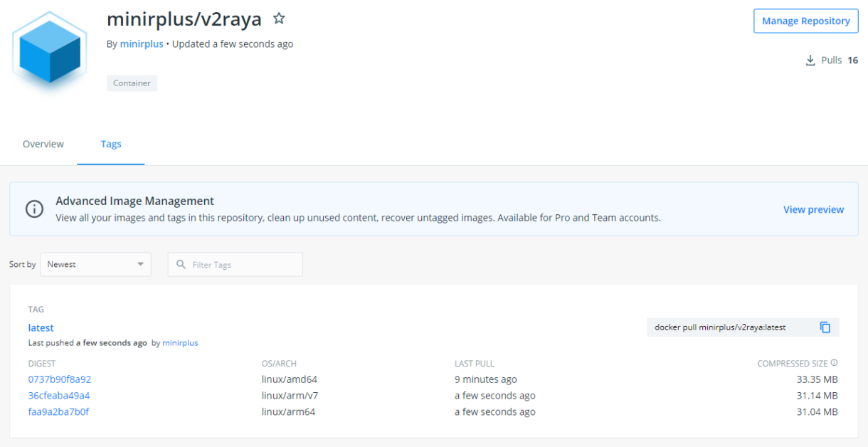Open digest 0737b90f8a92 for linux/amd64
Screen dimensions: 868x447
(60, 379)
